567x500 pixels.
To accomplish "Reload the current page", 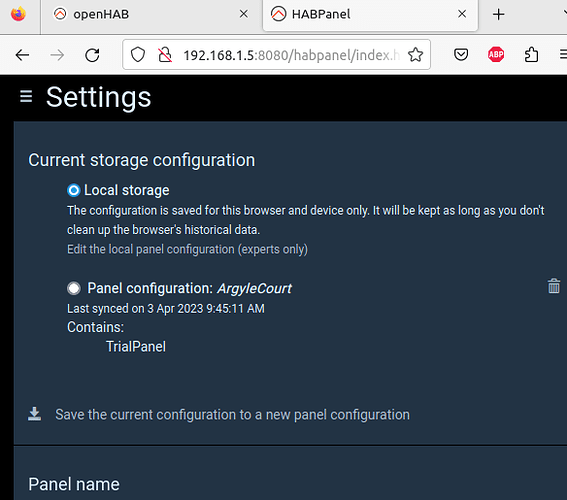I will [92, 55].
